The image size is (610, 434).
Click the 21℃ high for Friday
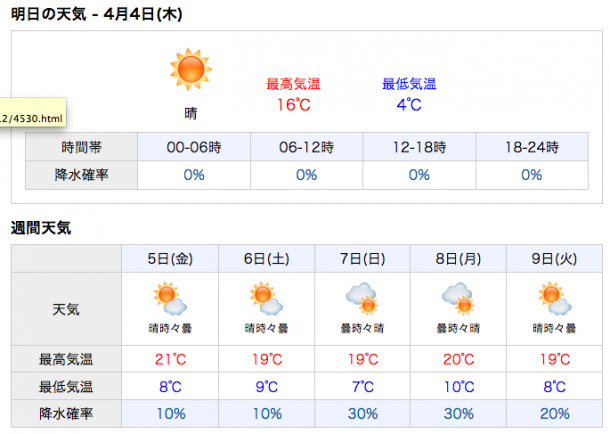(170, 359)
